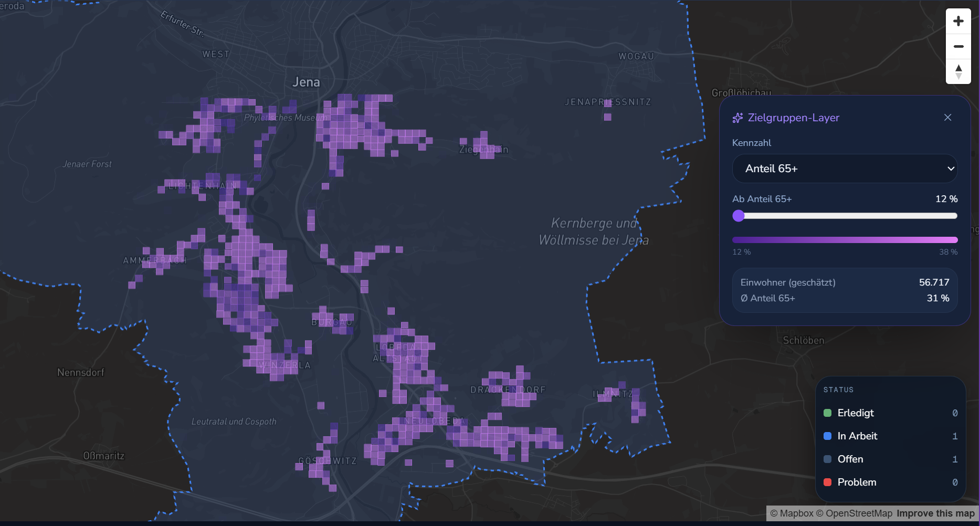Click the Ø Anteil 65+ label
The width and height of the screenshot is (980, 526).
coord(767,298)
